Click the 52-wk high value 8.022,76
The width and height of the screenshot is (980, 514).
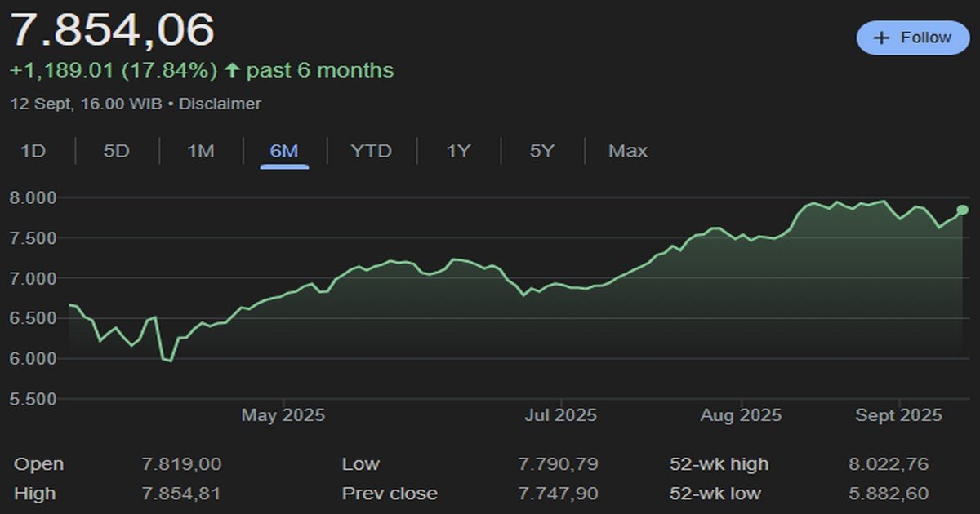click(x=889, y=464)
